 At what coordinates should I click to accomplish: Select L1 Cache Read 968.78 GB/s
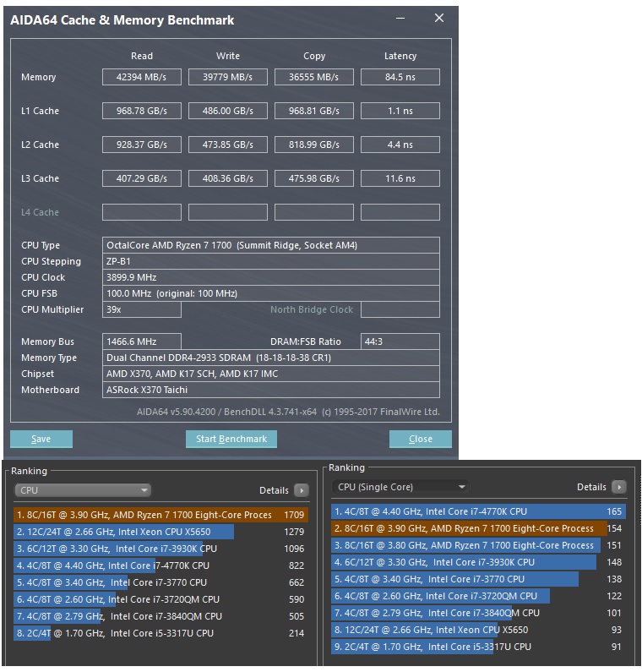coord(142,111)
